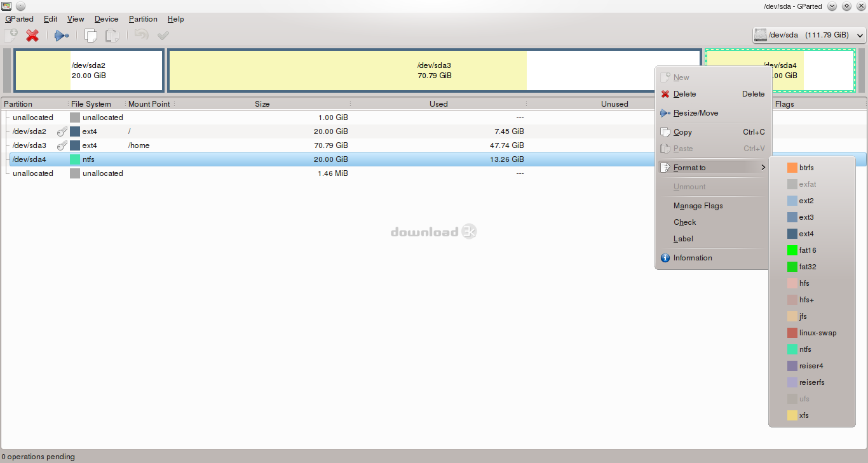Sort by the Unused column header
868x463 pixels.
[614, 104]
